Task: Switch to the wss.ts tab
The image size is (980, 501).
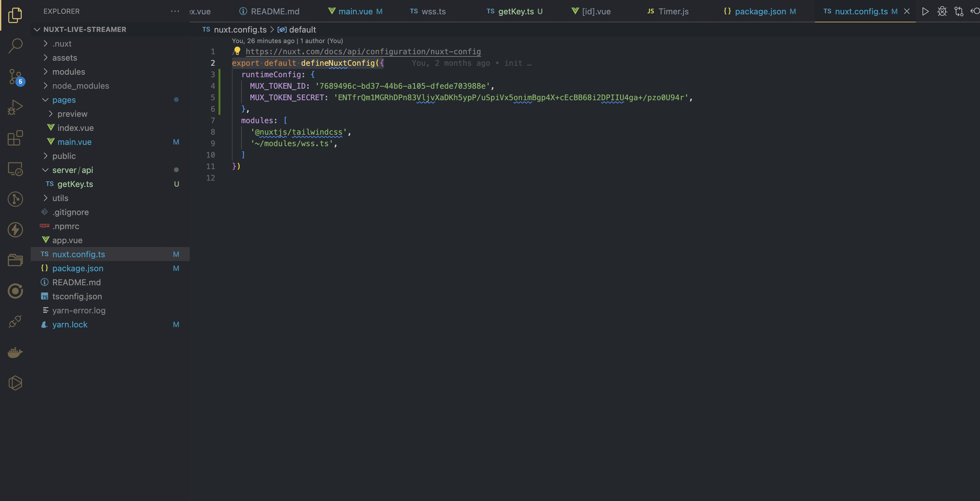Action: coord(428,11)
